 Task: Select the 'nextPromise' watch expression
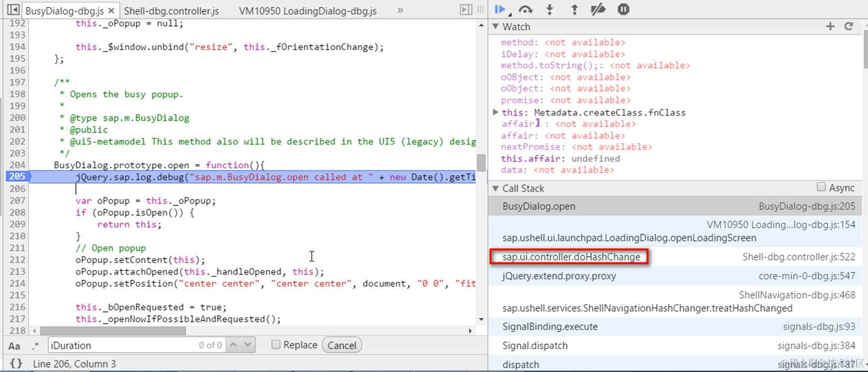pyautogui.click(x=576, y=147)
